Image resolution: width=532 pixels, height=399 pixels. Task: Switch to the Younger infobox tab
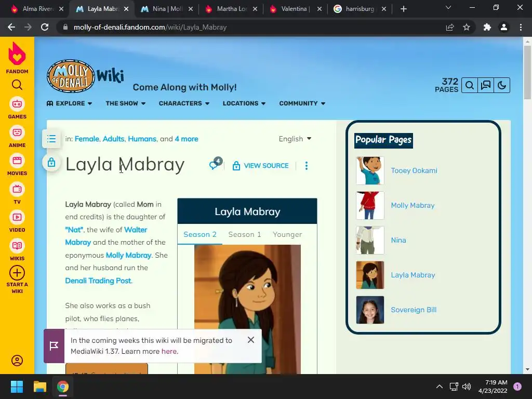(287, 234)
